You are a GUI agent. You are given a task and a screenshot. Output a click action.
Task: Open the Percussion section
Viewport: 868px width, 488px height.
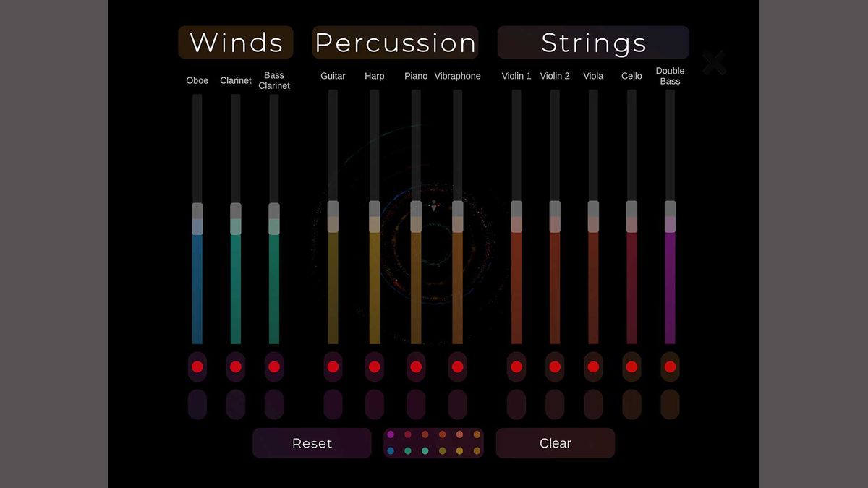click(x=394, y=42)
